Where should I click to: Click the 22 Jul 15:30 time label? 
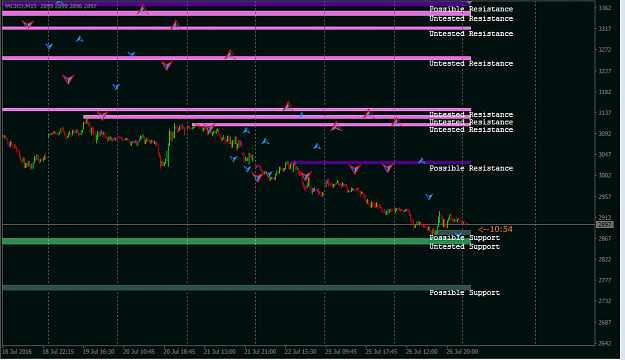click(x=301, y=352)
